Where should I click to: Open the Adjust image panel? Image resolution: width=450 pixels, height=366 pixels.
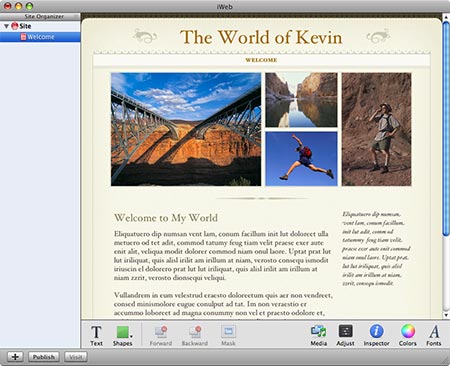345,336
